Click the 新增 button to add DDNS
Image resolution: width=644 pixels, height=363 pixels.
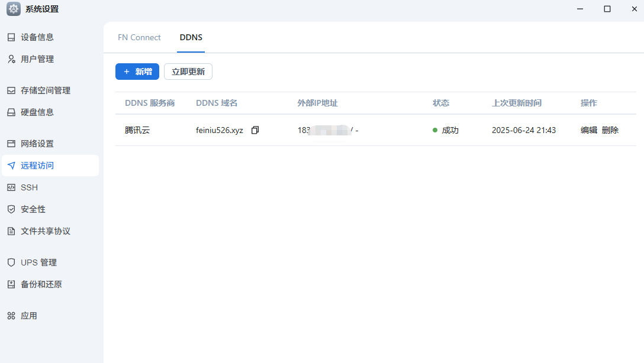click(x=137, y=72)
